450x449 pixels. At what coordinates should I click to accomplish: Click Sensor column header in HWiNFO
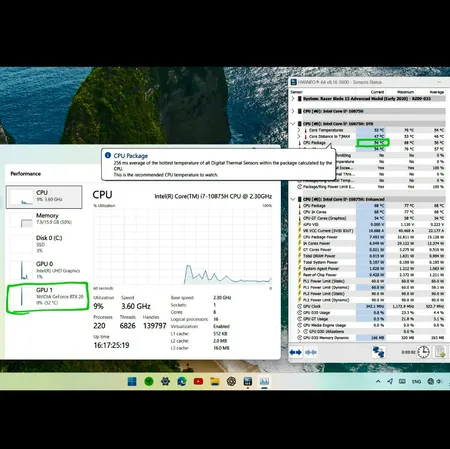point(296,92)
